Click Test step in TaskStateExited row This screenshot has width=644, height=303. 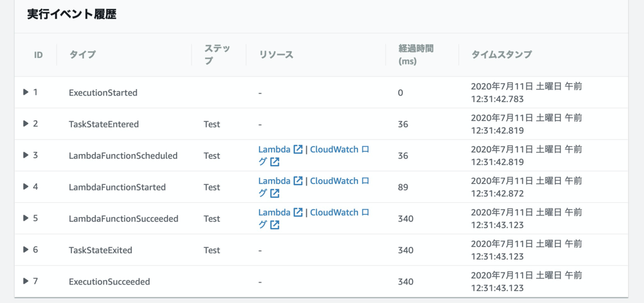tap(212, 250)
